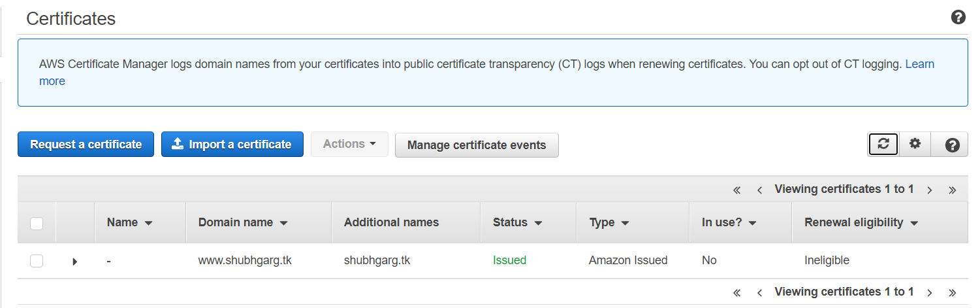Open table settings gear icon
Image resolution: width=980 pixels, height=308 pixels.
point(915,145)
